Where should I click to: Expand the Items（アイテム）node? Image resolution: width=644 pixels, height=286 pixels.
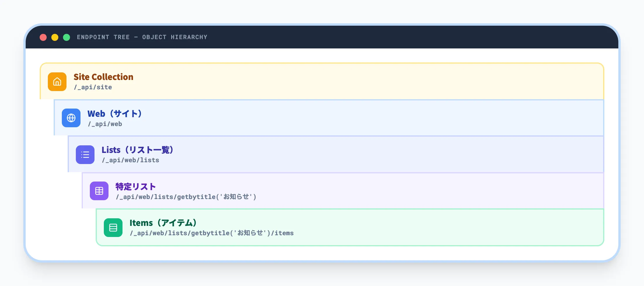click(x=163, y=223)
